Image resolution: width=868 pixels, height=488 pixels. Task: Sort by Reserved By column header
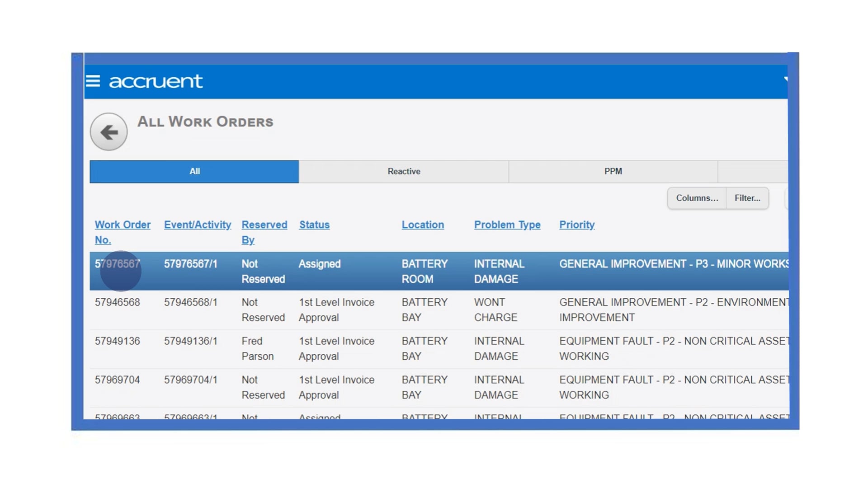[x=264, y=225]
